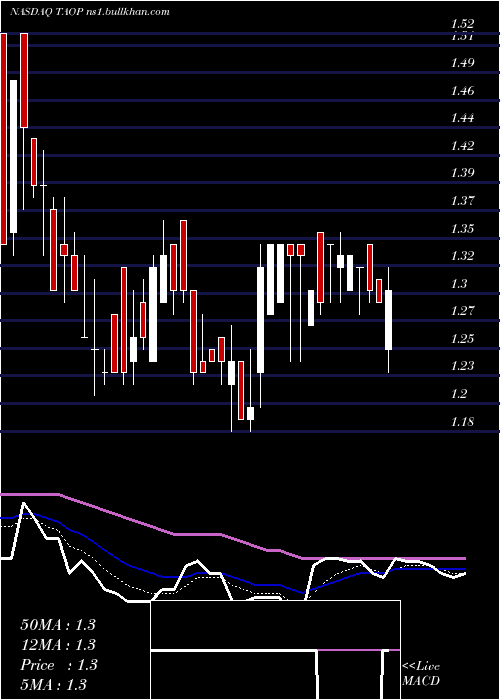Click the 1.18 price axis label

(462, 422)
